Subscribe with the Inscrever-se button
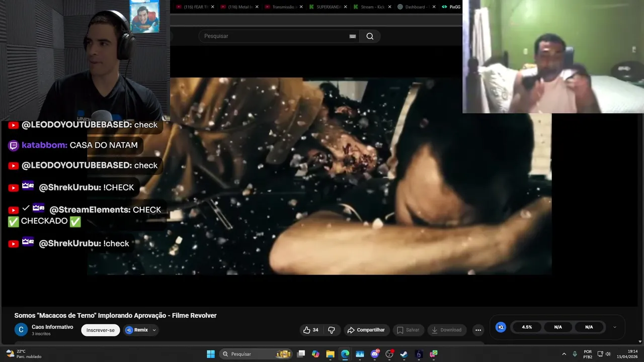This screenshot has height=362, width=644. pos(101,330)
